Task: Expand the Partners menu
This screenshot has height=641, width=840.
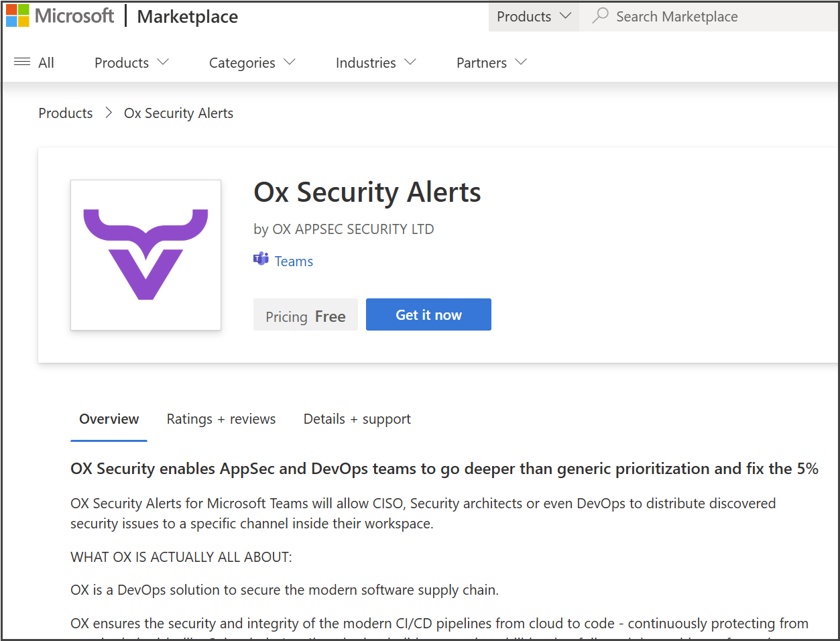Action: pos(491,62)
